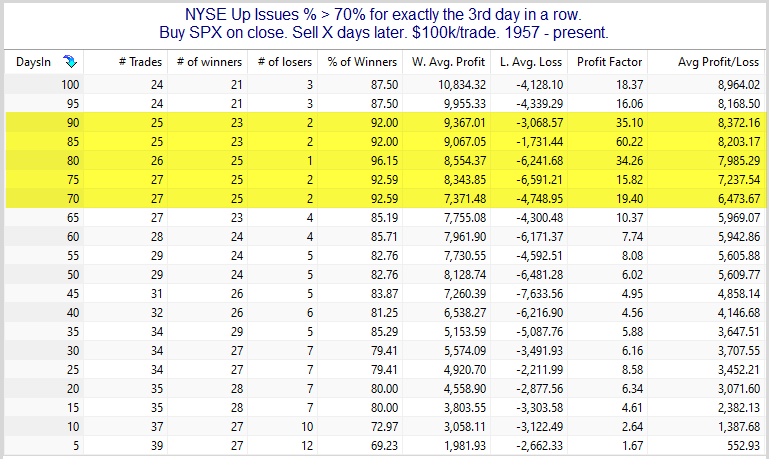Click the W. Avg. Profit column header
Viewport: 769px width, 459px height.
click(446, 62)
